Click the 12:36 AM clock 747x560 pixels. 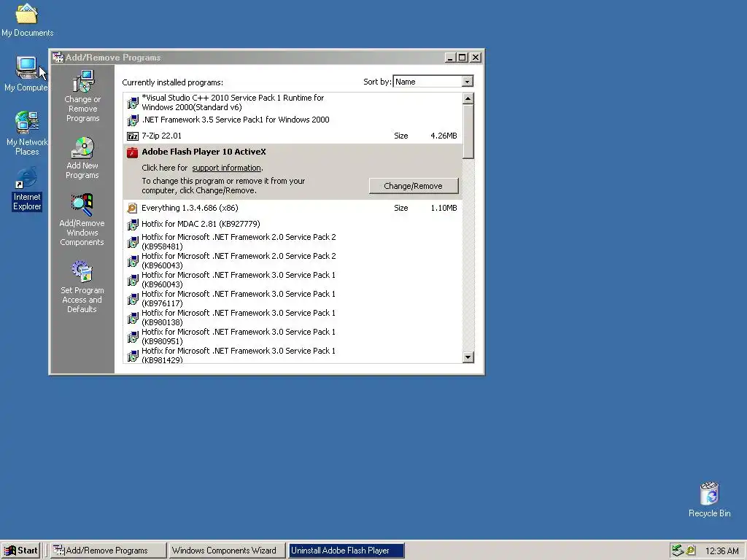[721, 551]
